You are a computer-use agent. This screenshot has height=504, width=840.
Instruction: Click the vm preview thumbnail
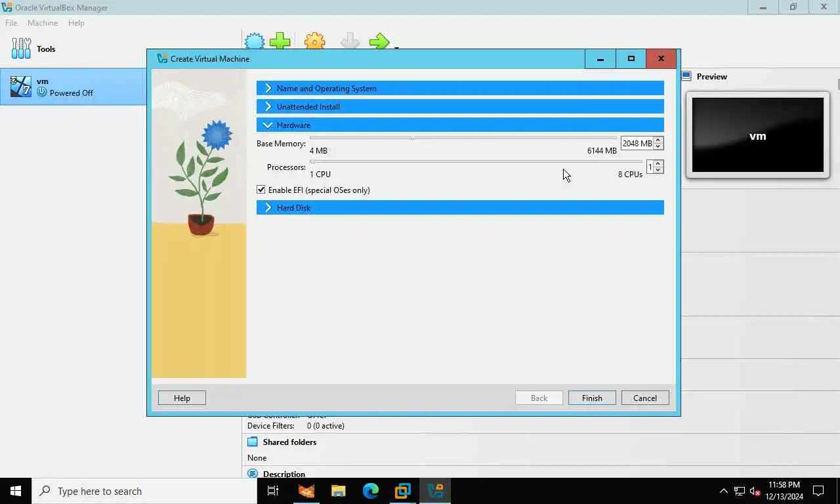(x=758, y=135)
